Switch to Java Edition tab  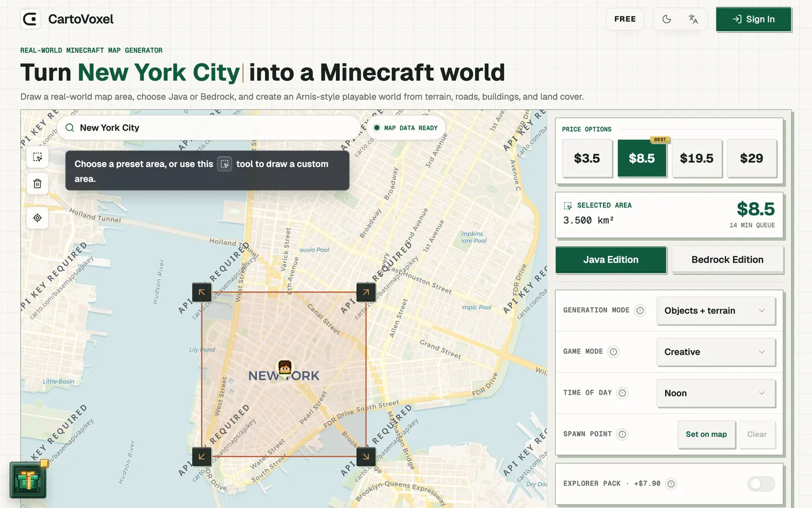(611, 260)
